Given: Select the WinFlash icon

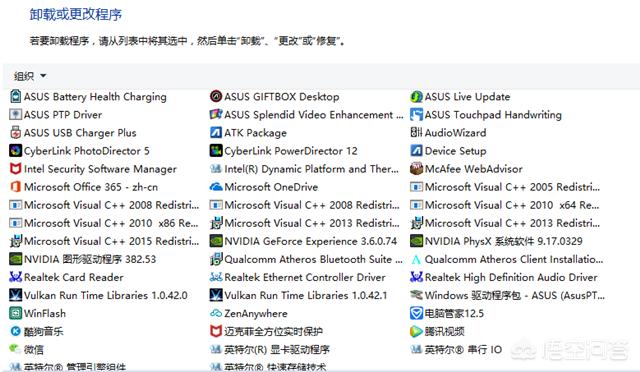Looking at the screenshot, I should (x=16, y=313).
